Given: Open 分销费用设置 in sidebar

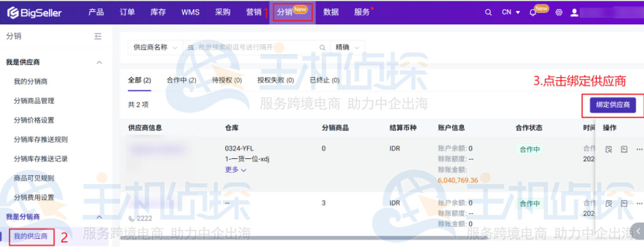Looking at the screenshot, I should coord(34,197).
